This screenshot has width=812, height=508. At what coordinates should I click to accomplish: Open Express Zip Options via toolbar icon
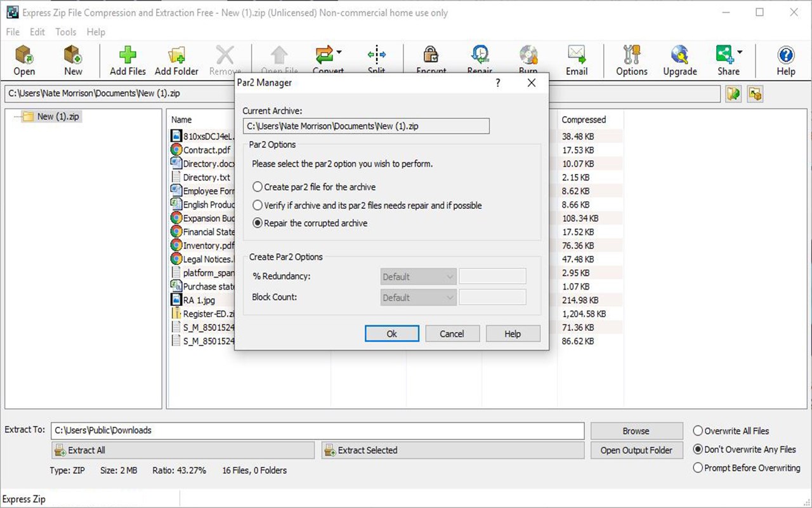point(631,60)
